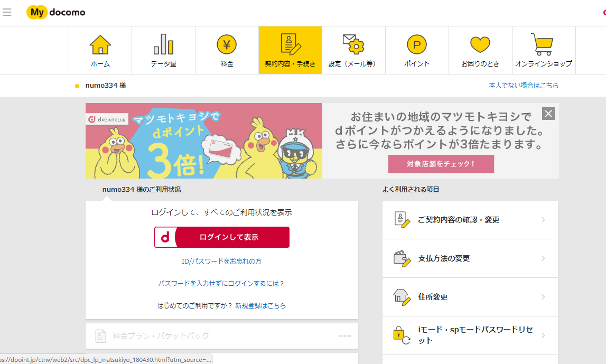Expand the ご契約内容の確認・変更 chevron

click(x=543, y=220)
